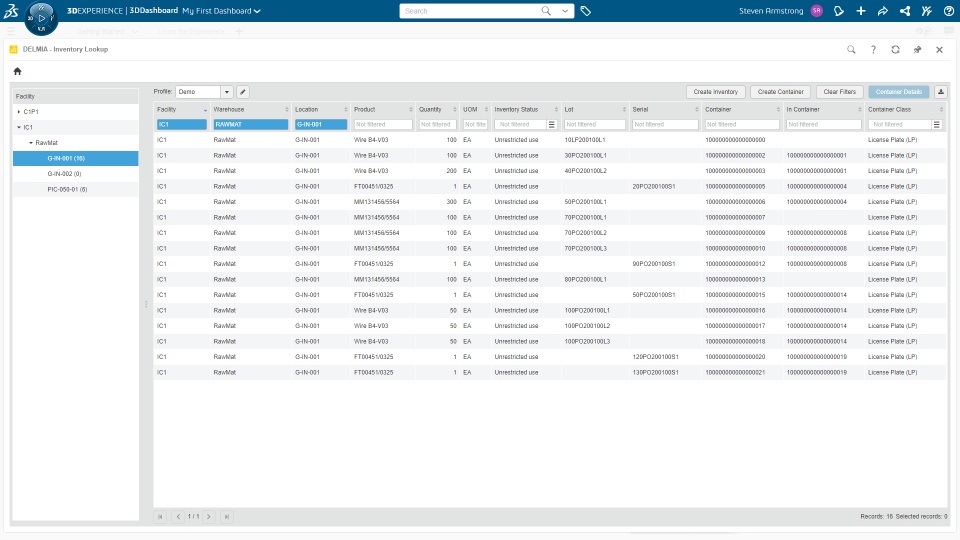
Task: Pin the Inventory Lookup widget
Action: pos(917,50)
